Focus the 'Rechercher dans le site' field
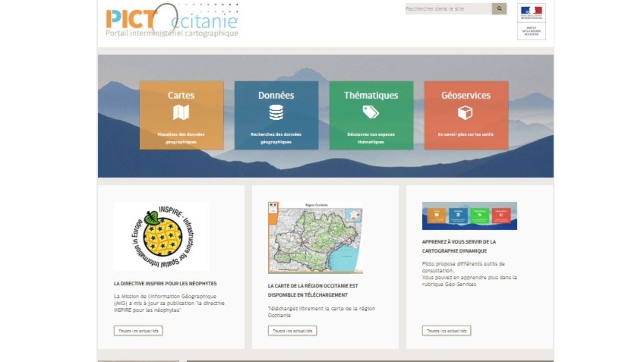The image size is (644, 362). [448, 9]
